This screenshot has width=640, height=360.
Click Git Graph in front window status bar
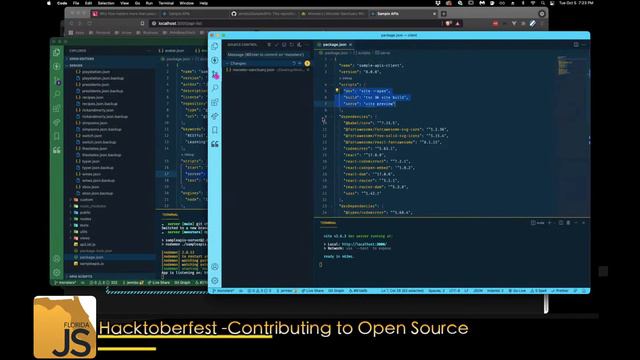[x=336, y=291]
